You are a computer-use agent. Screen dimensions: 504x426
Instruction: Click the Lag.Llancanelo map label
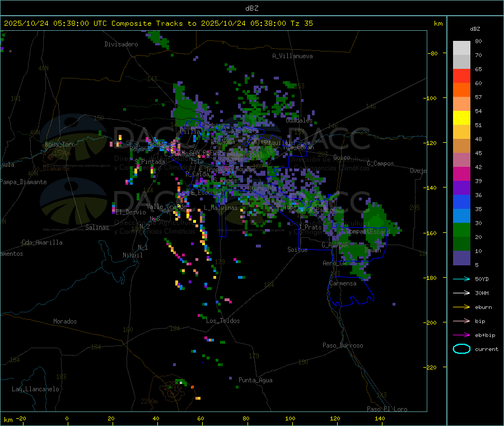[x=35, y=389]
